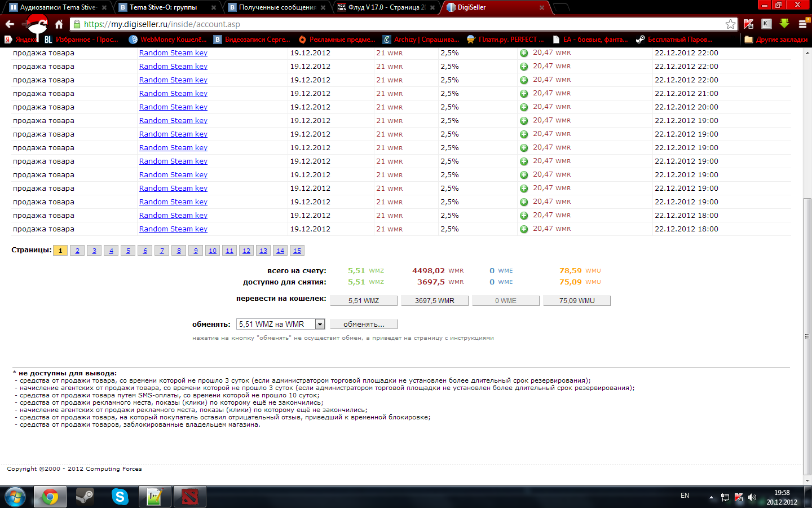Close the Флуд V 17.0 tab

click(x=432, y=7)
